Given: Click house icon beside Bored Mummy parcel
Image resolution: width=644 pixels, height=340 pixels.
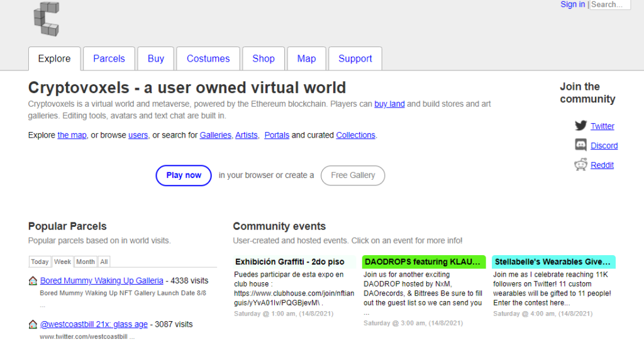Looking at the screenshot, I should (33, 281).
